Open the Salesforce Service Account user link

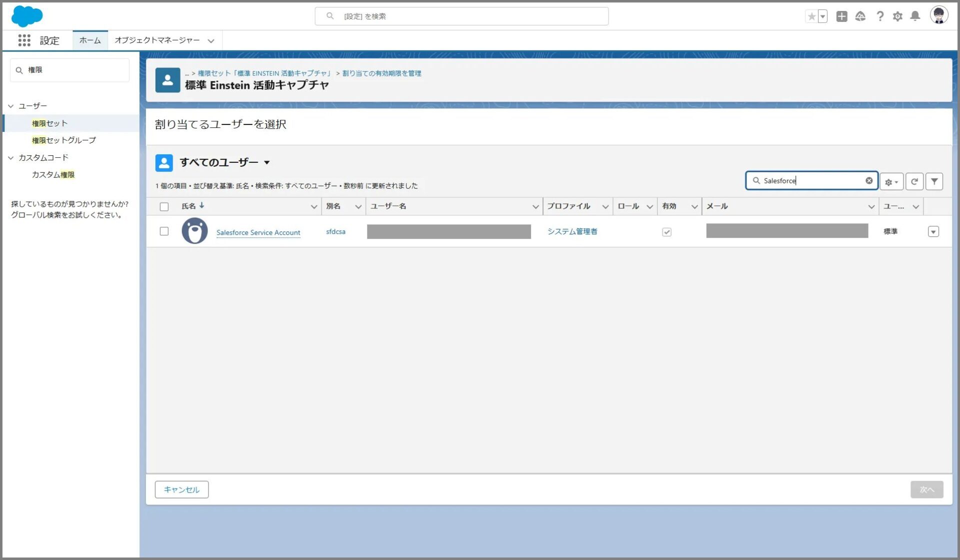258,233
